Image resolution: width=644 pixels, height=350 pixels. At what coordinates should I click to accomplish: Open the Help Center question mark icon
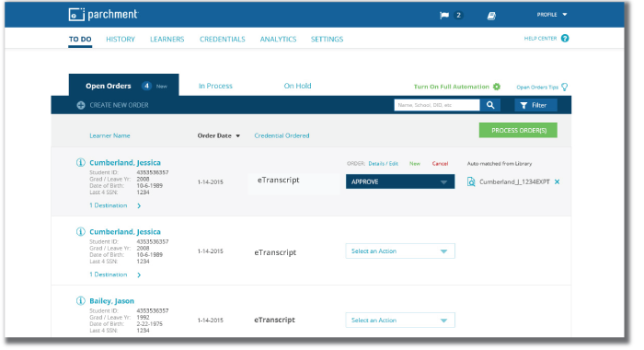[x=565, y=39]
